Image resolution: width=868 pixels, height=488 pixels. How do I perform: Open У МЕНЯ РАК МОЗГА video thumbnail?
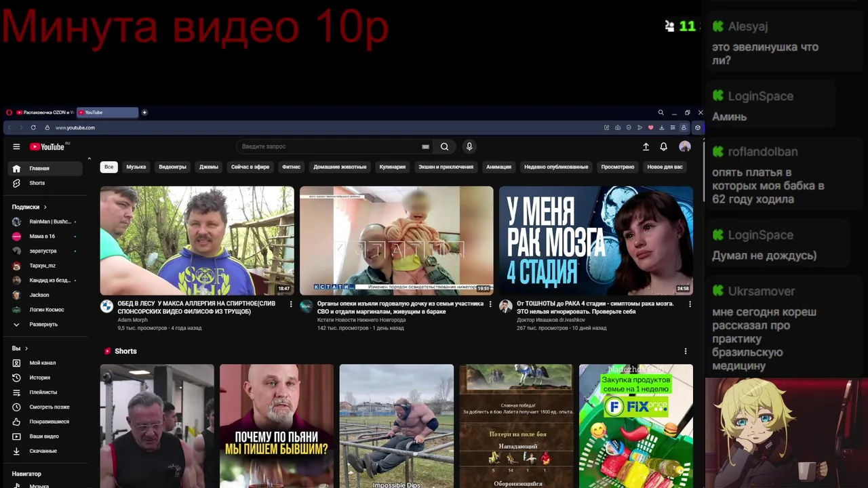coord(596,241)
